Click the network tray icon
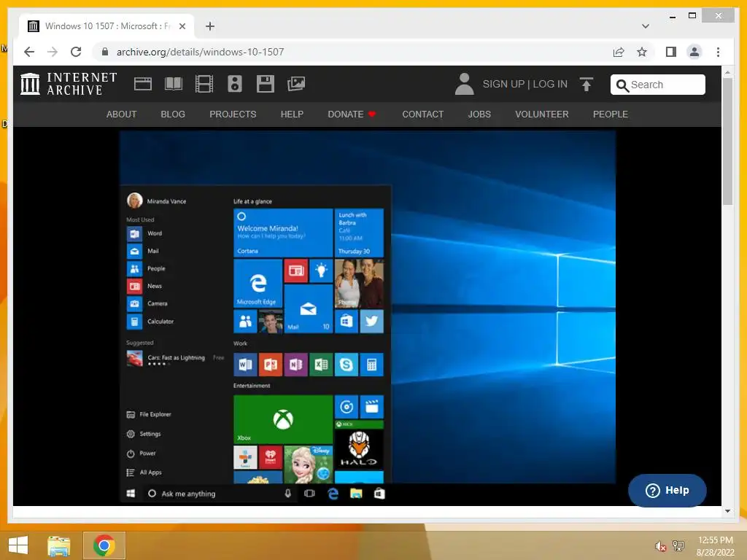 point(678,545)
